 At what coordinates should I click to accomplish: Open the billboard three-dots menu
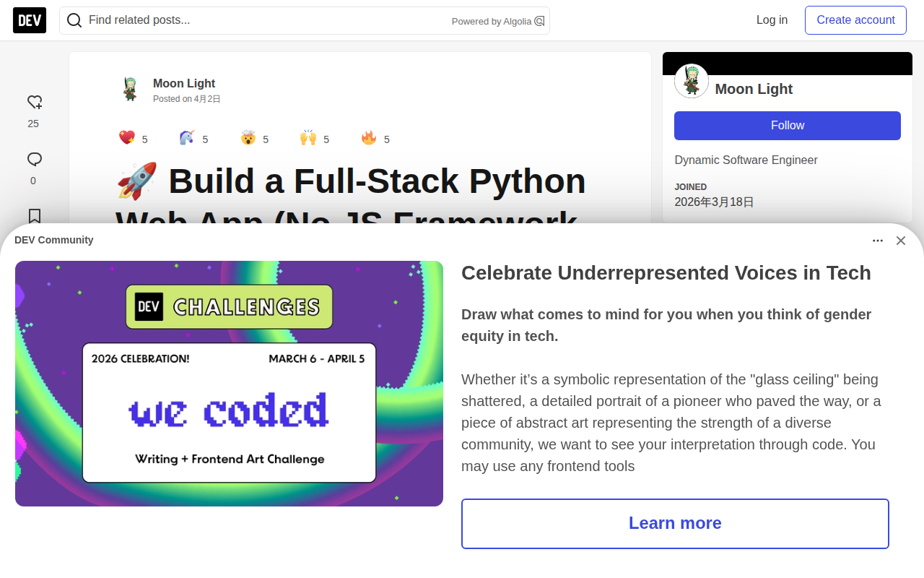878,241
